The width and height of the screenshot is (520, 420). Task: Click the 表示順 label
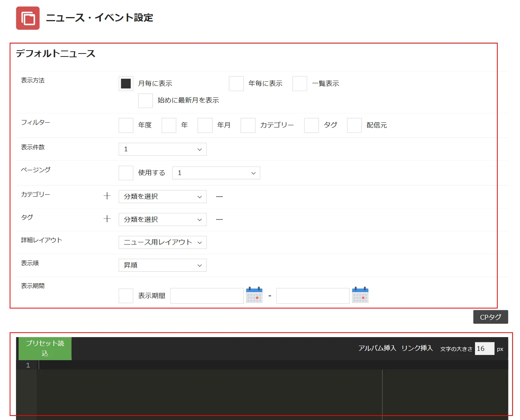(30, 263)
